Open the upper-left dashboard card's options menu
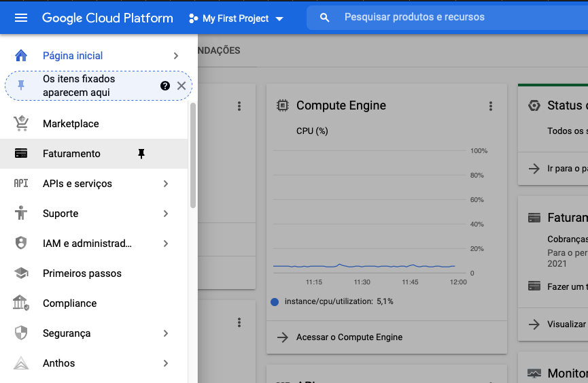Screen dimensions: 588x383 [x=239, y=106]
